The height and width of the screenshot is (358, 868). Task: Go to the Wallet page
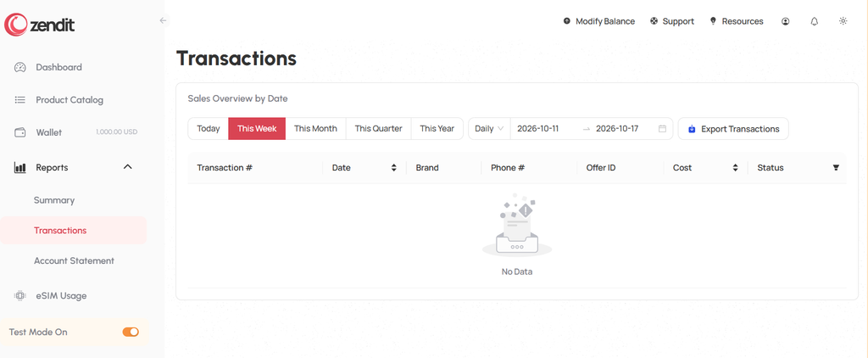coord(48,132)
